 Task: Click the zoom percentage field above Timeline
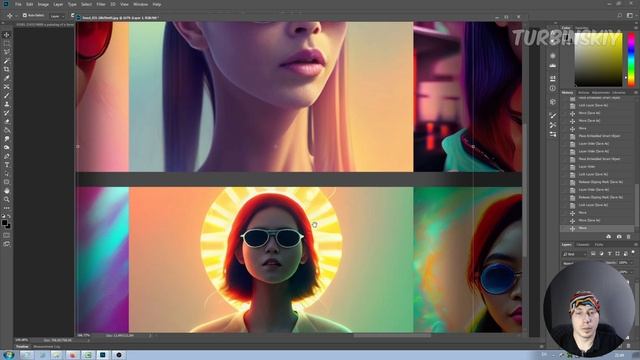pyautogui.click(x=22, y=340)
